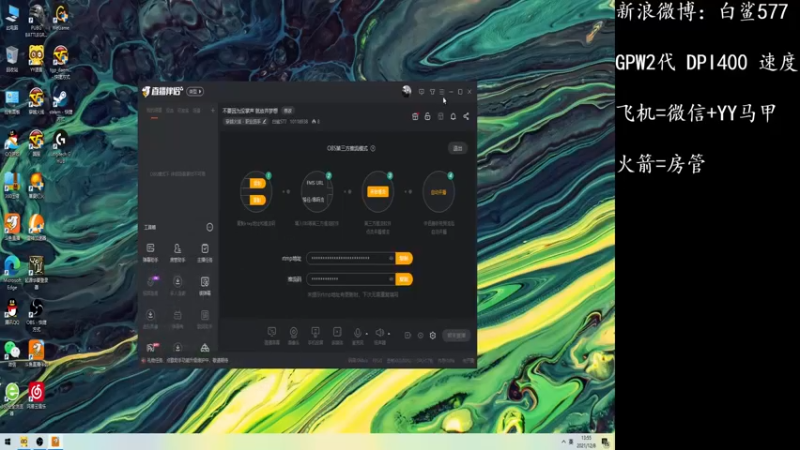Mute the speaker in bottom toolbar
Image resolution: width=800 pixels, height=450 pixels.
(380, 333)
